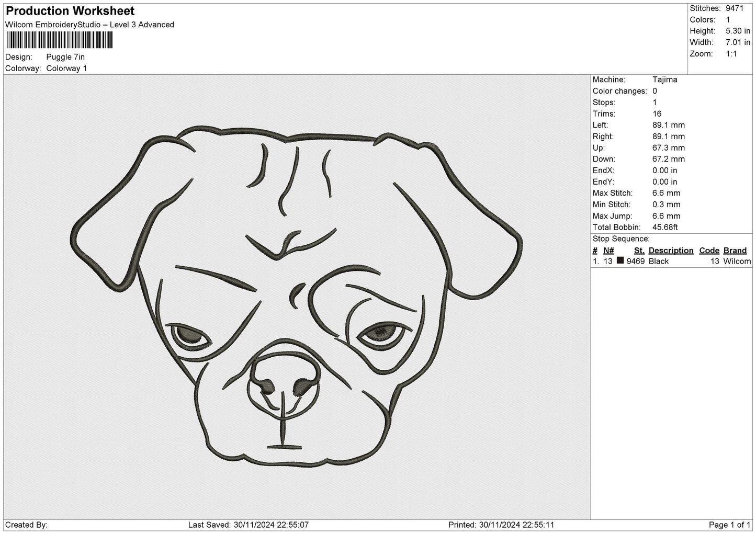Image resolution: width=756 pixels, height=534 pixels.
Task: Click the black color swatch in stop sequence
Action: 620,260
